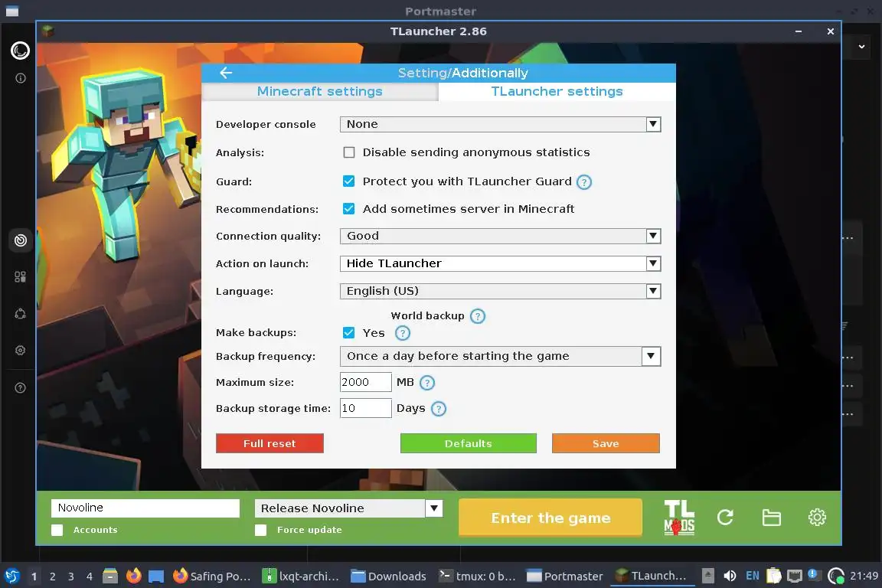Switch to Safing Po... Firefox taskbar window
Viewport: 882px width, 588px height.
(x=211, y=577)
